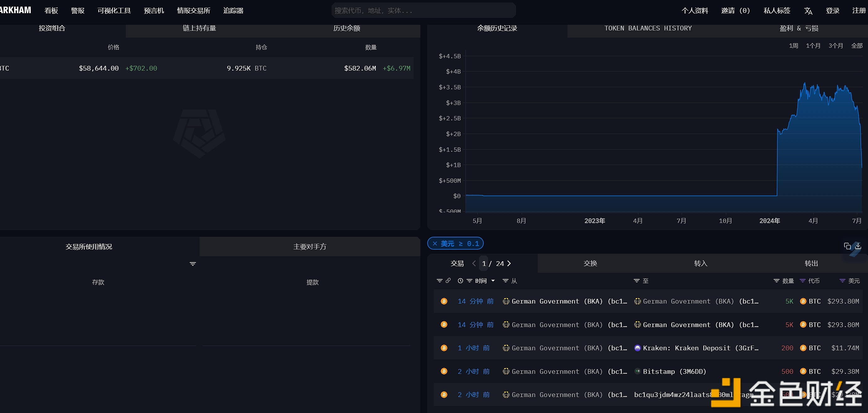Edit the current page number field
This screenshot has width=868, height=413.
click(484, 263)
